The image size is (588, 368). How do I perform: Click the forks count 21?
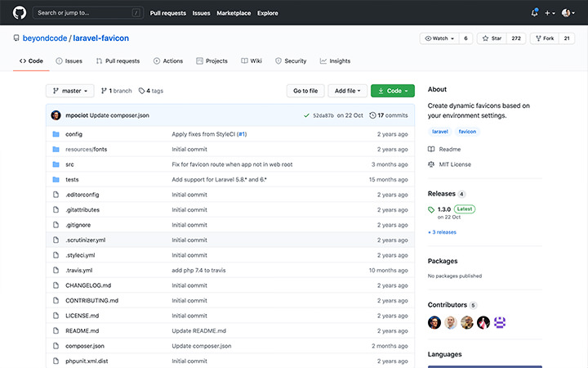(x=567, y=38)
